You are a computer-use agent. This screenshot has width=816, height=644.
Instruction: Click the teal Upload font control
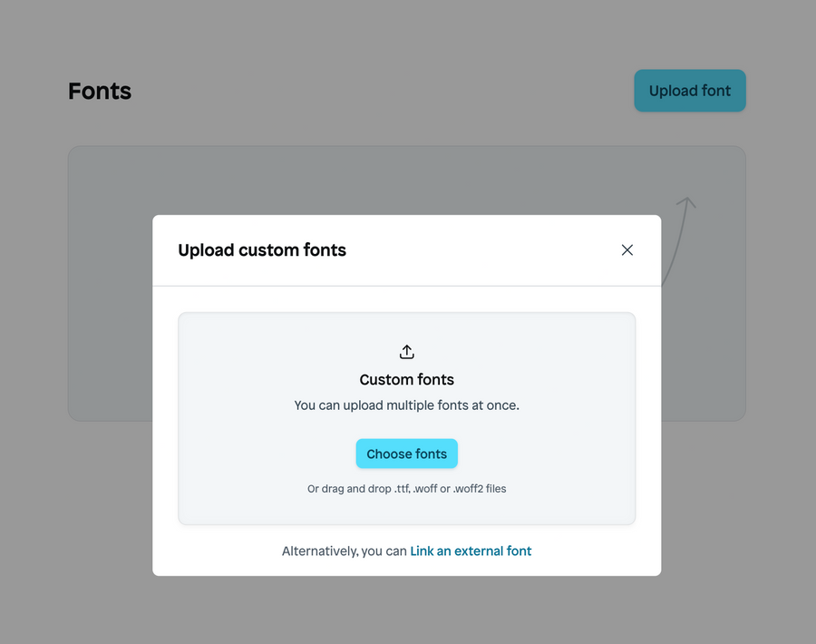coord(690,91)
